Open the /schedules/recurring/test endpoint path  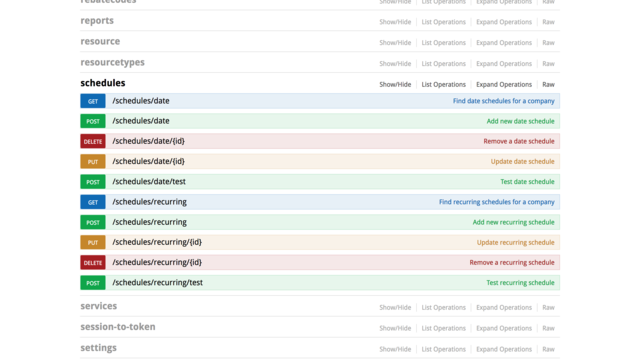click(x=158, y=282)
